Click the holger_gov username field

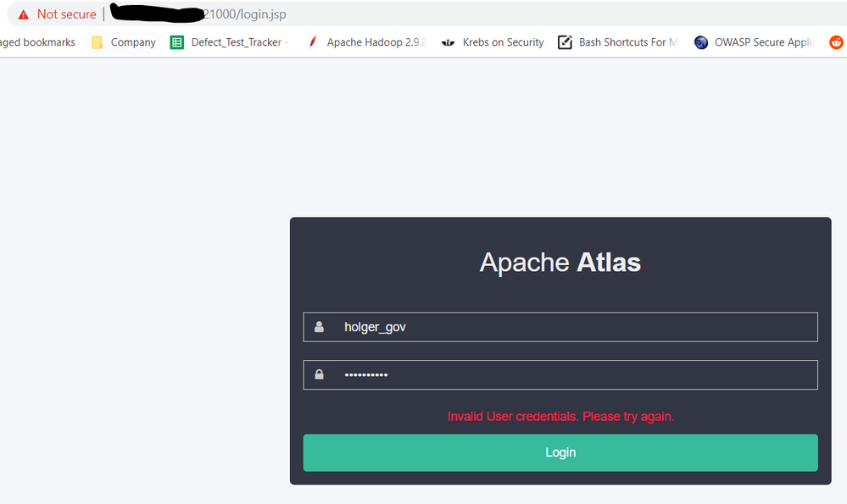tap(560, 326)
